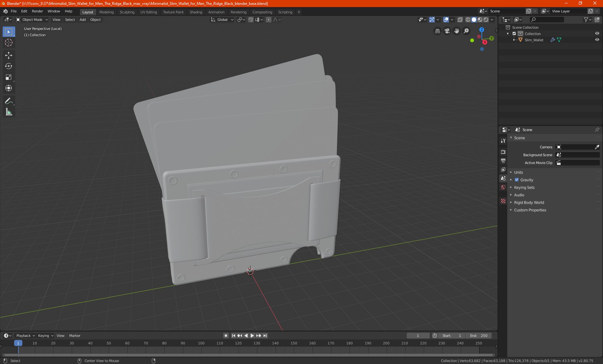Switch to the Modeling workspace tab
Image resolution: width=603 pixels, height=364 pixels.
click(x=107, y=12)
